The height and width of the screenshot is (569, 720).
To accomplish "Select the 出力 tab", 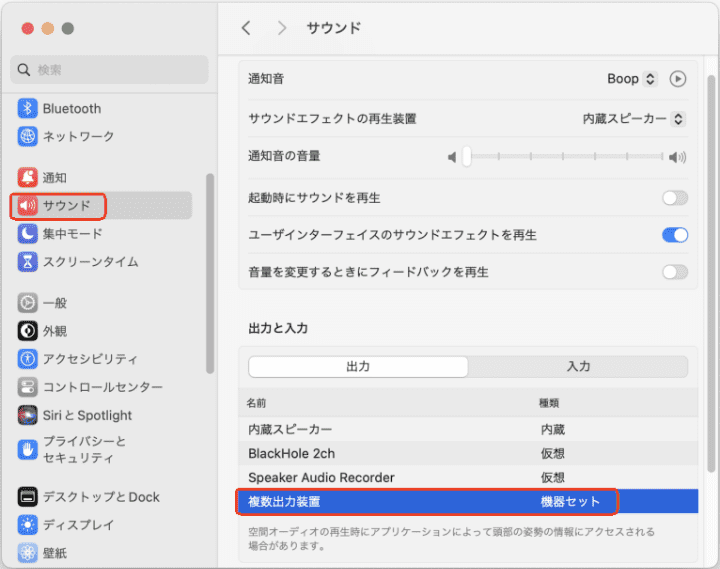I will tap(358, 367).
